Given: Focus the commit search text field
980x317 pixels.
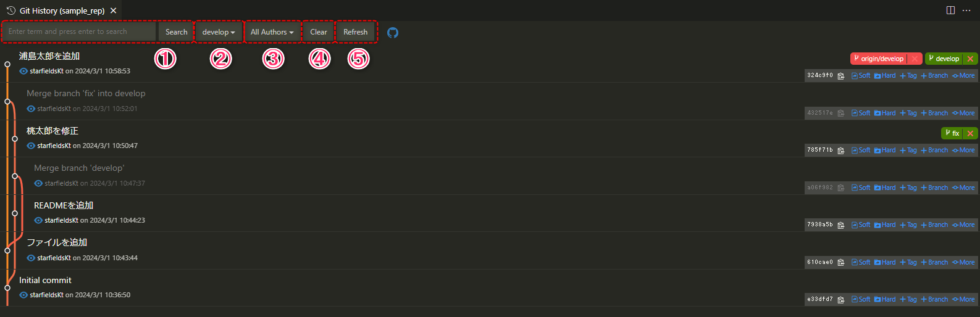Looking at the screenshot, I should [x=79, y=31].
